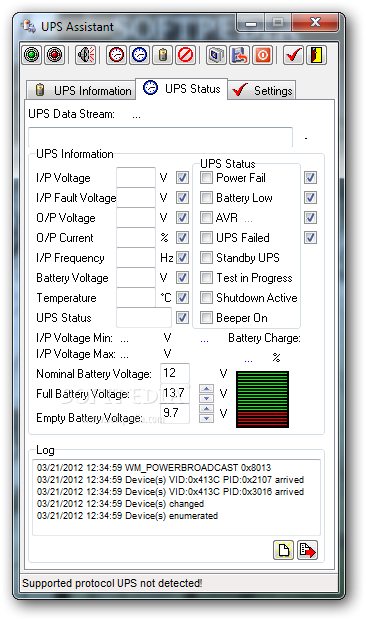Click the computer monitor toolbar icon
This screenshot has width=366, height=620.
click(216, 55)
